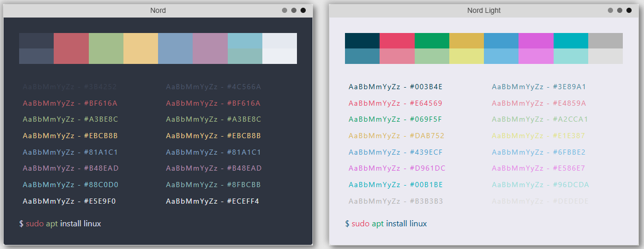Viewport: 644px width, 249px height.
Task: Click the Nord window title bar text
Action: coord(158,10)
